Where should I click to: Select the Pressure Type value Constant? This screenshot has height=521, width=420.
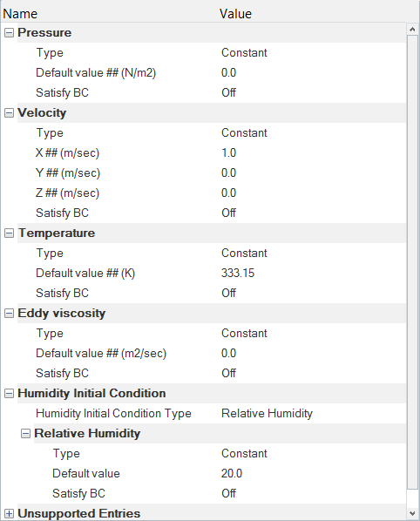click(x=244, y=53)
